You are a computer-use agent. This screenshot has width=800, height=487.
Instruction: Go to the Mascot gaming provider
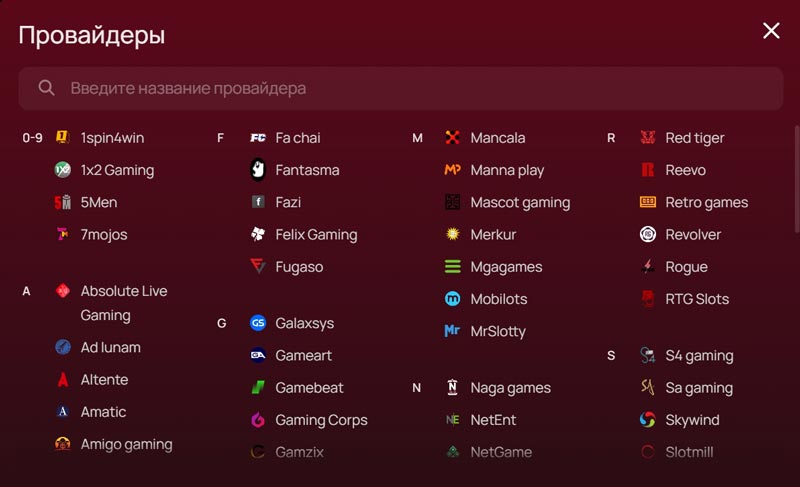[x=520, y=202]
